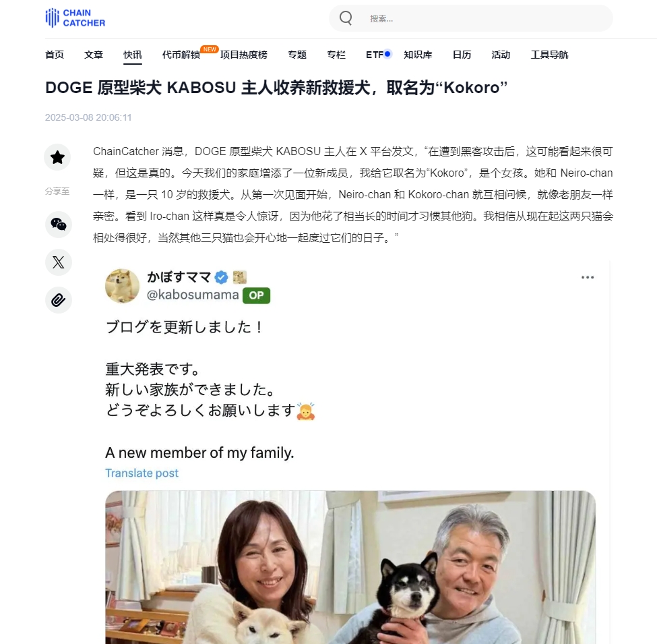
Task: Open tweet three-dots more menu
Action: point(588,277)
